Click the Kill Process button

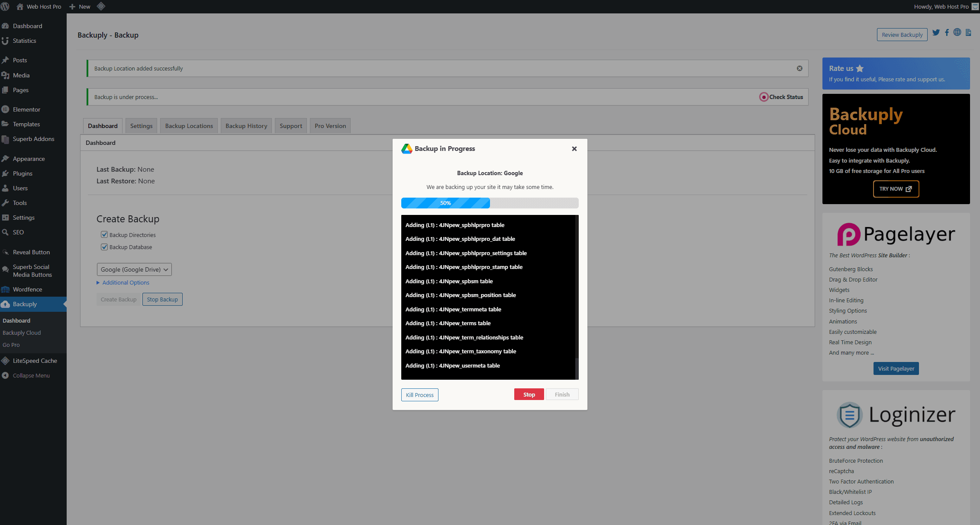419,395
